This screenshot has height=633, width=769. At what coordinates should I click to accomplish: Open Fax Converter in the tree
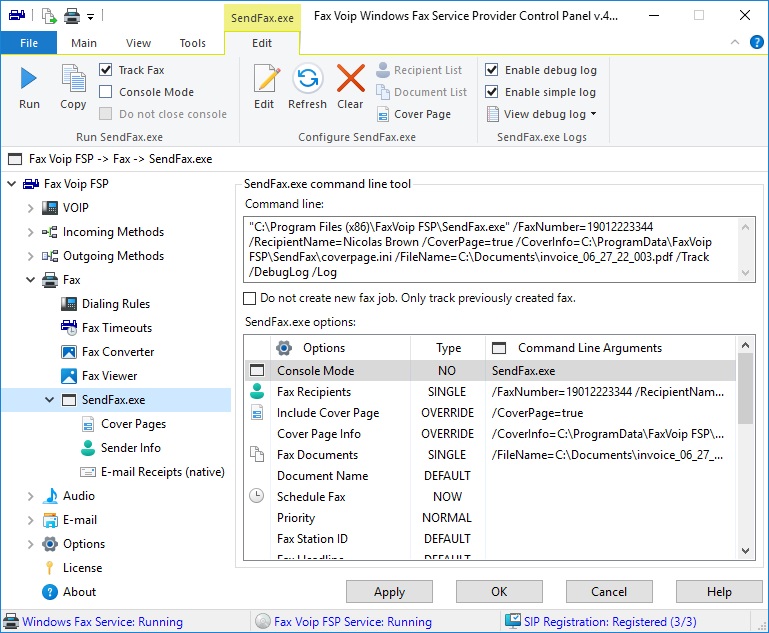click(x=118, y=352)
